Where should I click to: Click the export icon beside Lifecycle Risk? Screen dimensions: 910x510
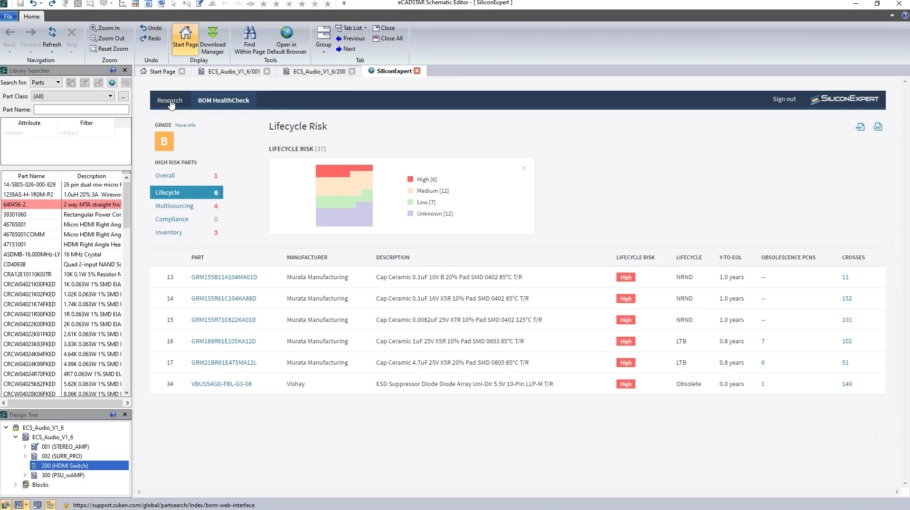(x=860, y=126)
